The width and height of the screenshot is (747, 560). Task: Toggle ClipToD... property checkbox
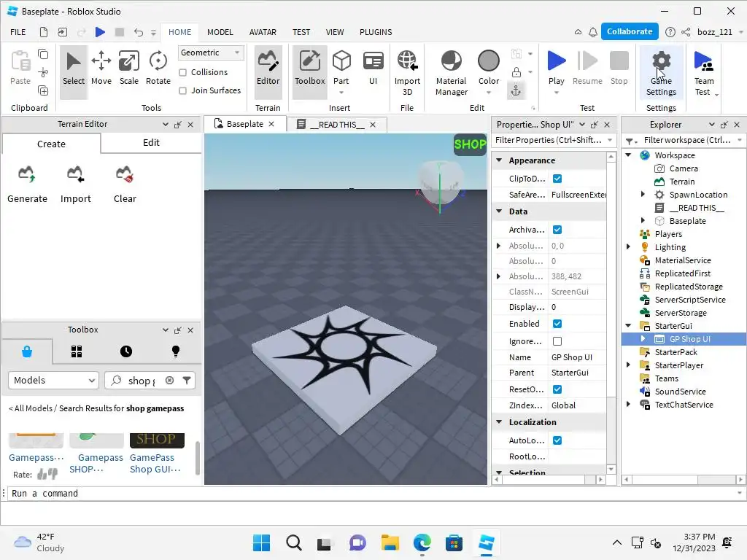click(557, 179)
